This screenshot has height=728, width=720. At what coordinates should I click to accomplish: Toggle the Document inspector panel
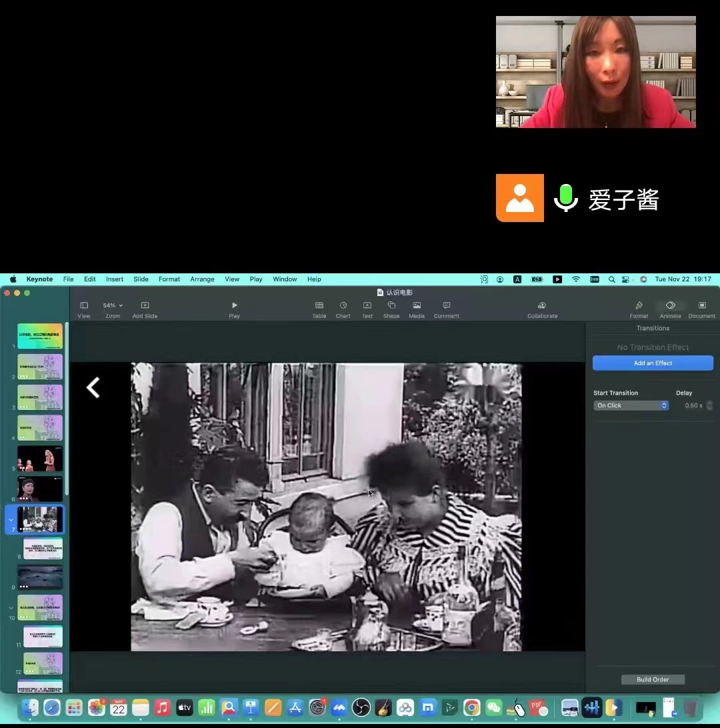tap(701, 306)
